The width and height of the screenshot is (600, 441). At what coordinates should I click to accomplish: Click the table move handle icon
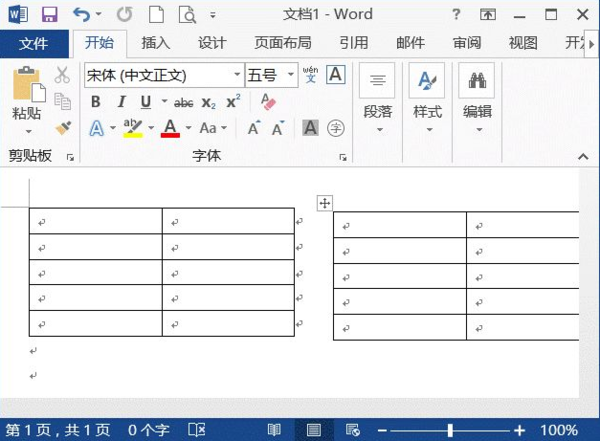tap(324, 203)
